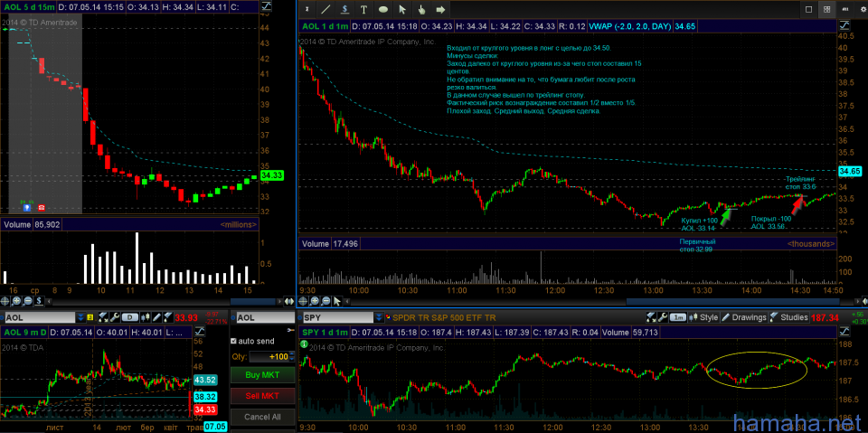868x433 pixels.
Task: Select the pointer cursor tool in top toolbar
Action: (x=402, y=9)
